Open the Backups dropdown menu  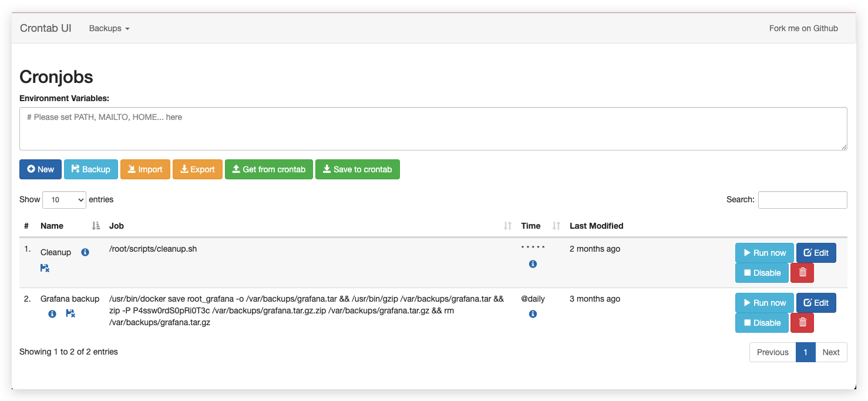tap(109, 28)
